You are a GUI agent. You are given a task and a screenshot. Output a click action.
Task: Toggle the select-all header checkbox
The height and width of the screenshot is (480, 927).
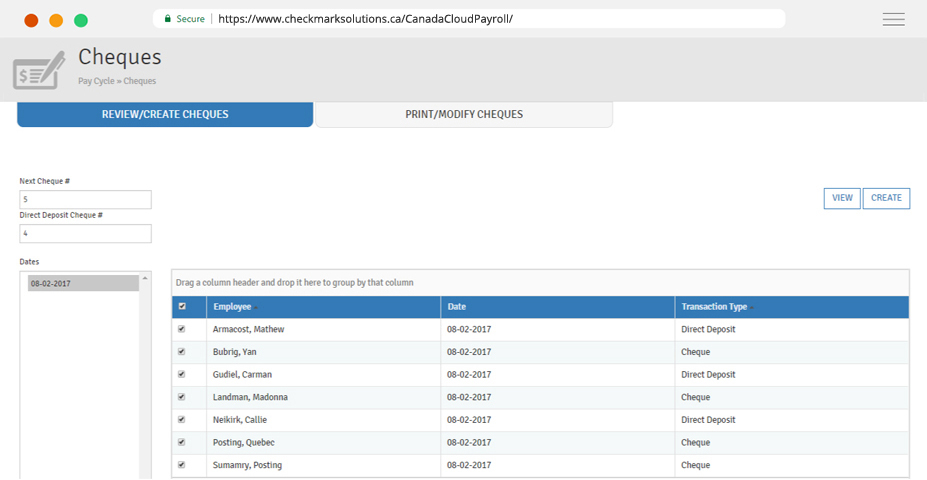pyautogui.click(x=181, y=307)
